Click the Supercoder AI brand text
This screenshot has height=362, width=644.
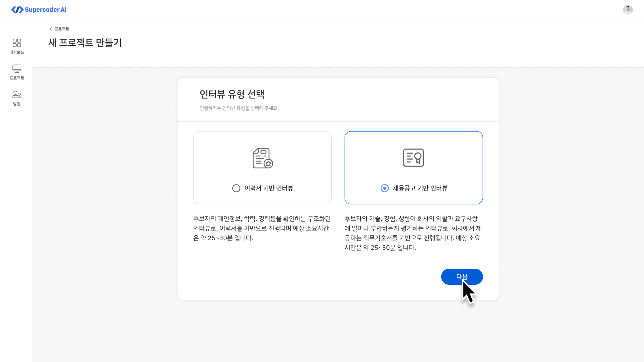[46, 10]
